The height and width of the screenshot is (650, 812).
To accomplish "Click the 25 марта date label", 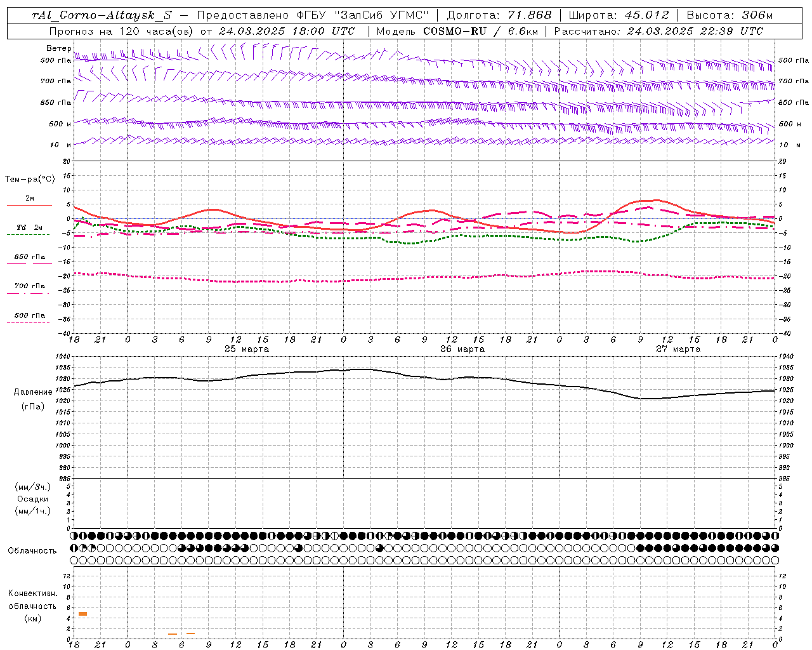I will (247, 349).
